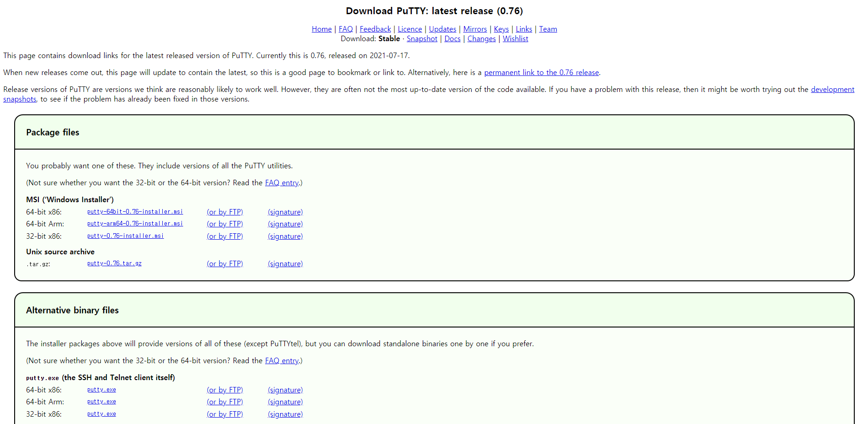Click the '.tar.gz:' row label

[38, 264]
